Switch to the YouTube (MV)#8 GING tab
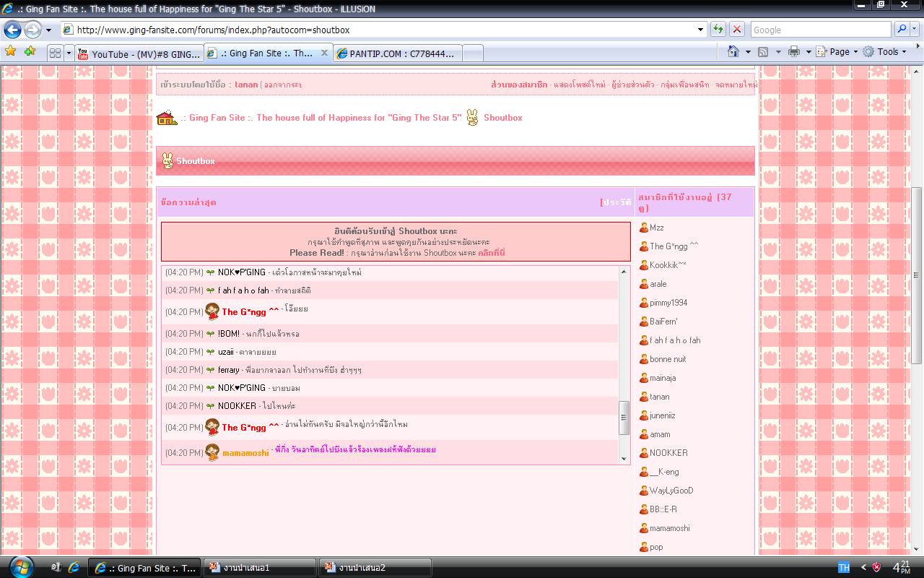924x578 pixels. point(139,53)
